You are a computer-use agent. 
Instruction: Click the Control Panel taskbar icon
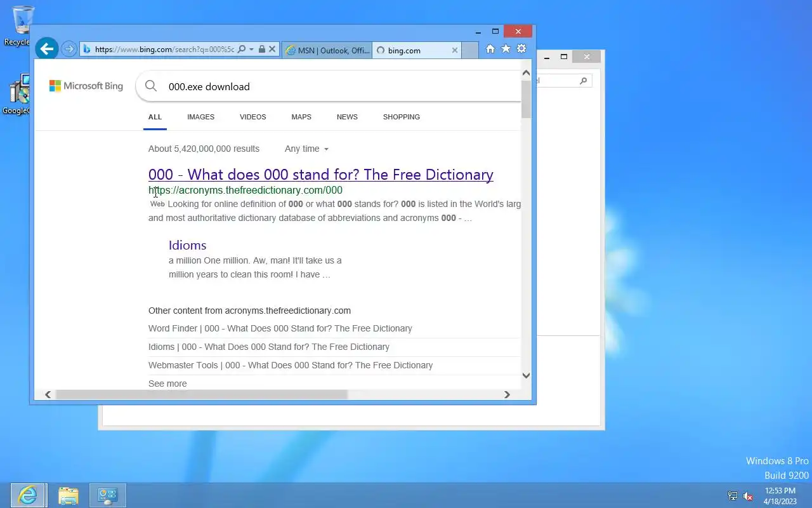pos(108,495)
